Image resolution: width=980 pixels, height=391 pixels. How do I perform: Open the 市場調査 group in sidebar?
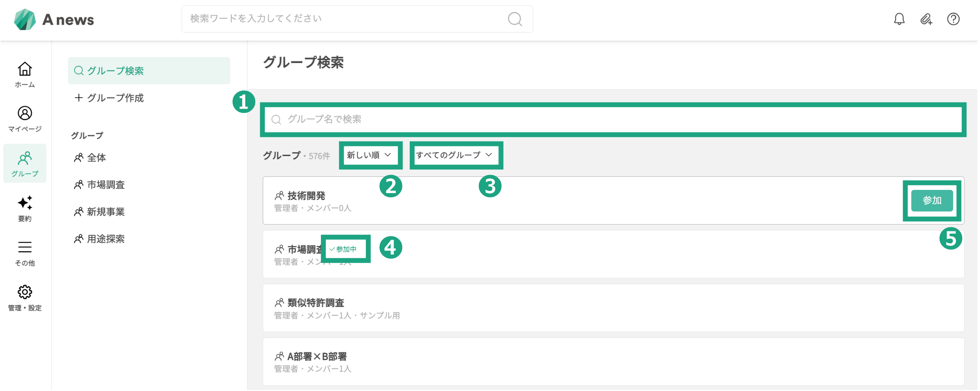point(106,185)
